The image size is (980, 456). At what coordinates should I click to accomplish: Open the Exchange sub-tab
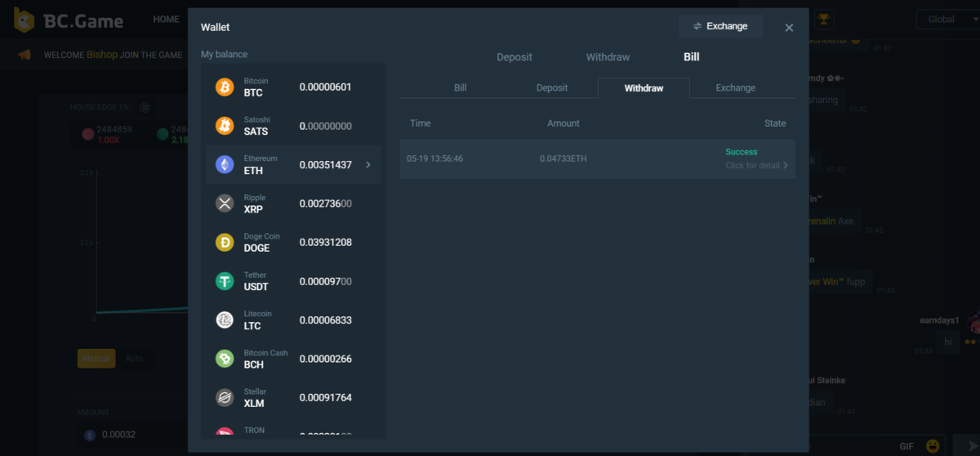[x=735, y=88]
